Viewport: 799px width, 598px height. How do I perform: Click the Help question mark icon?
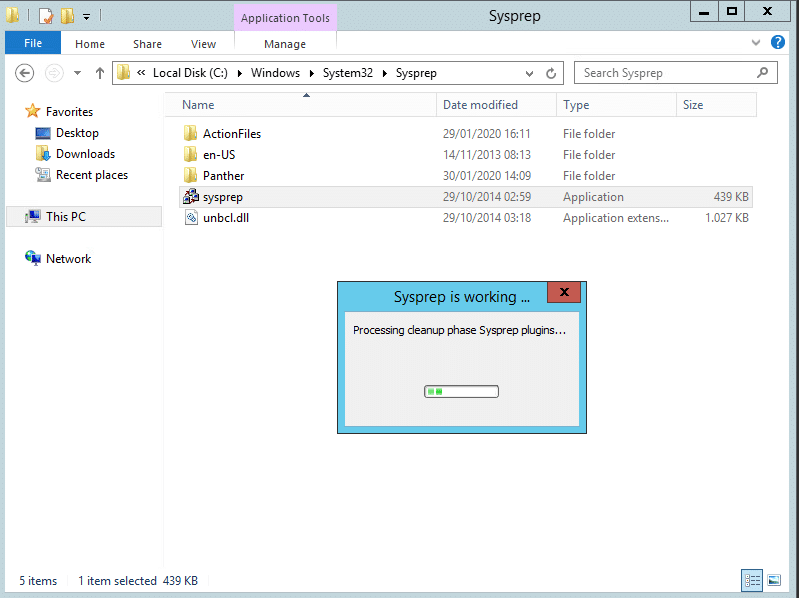point(778,43)
